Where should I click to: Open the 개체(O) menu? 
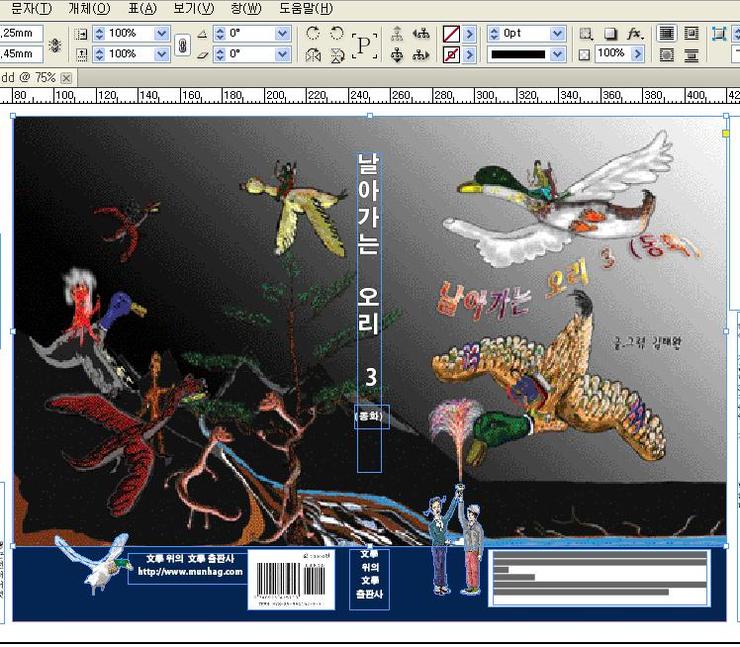pyautogui.click(x=88, y=8)
